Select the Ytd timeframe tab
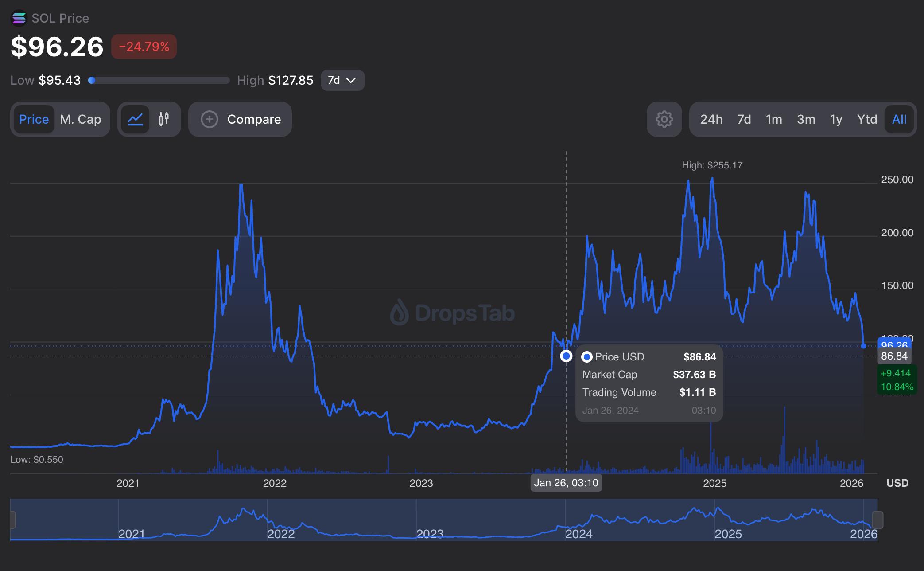This screenshot has height=571, width=924. [867, 119]
